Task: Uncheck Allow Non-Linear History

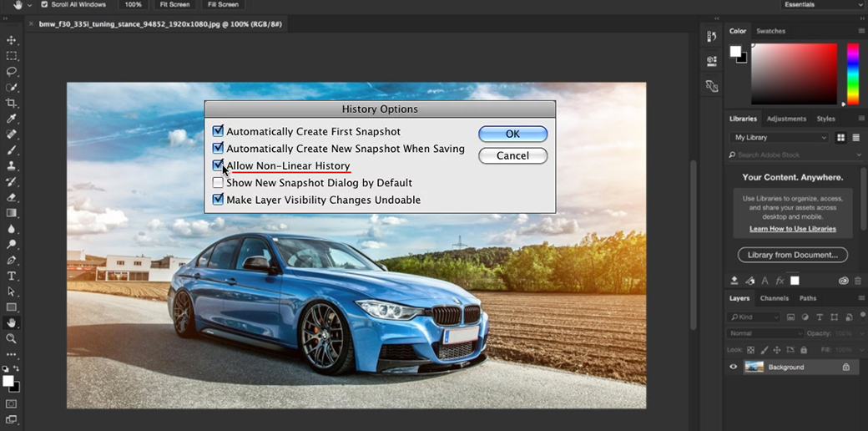Action: (x=218, y=165)
